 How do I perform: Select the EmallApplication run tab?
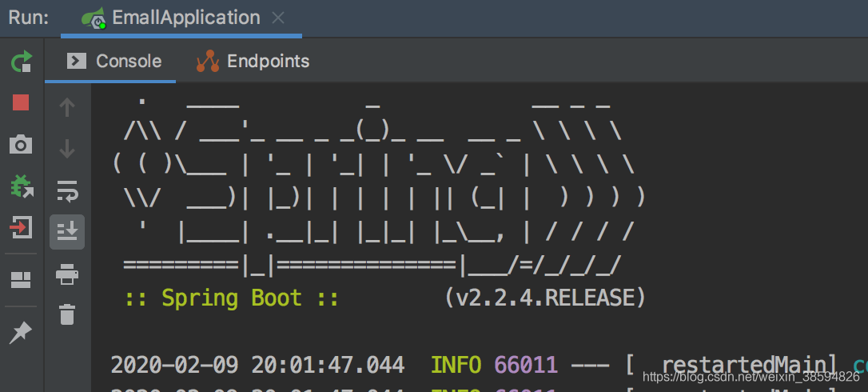[x=180, y=18]
